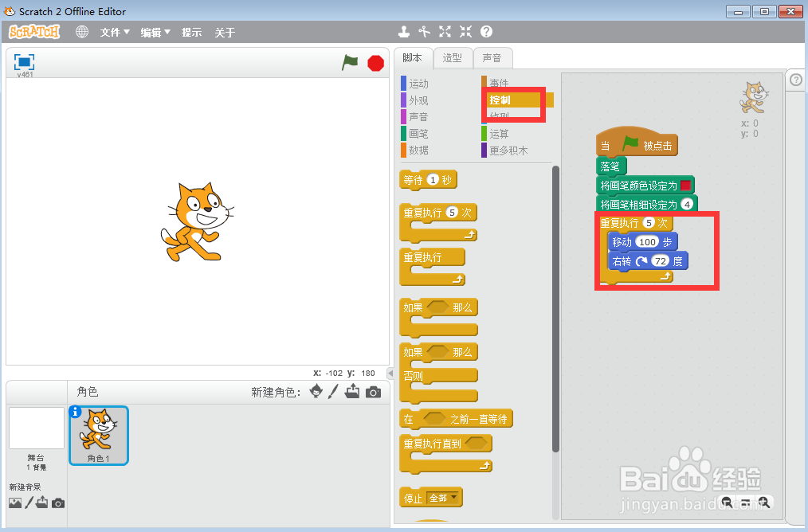This screenshot has height=532, width=808.
Task: Open the 编辑 menu
Action: coord(154,33)
